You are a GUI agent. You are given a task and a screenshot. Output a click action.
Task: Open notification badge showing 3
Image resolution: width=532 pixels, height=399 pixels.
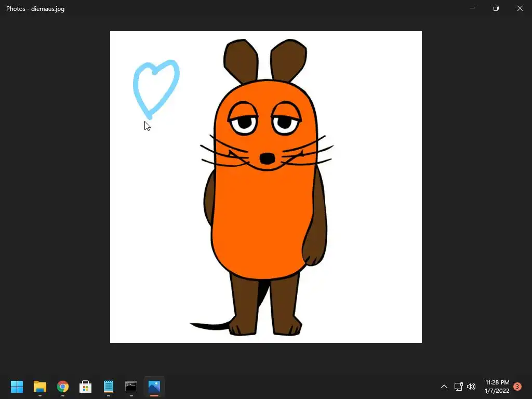coord(517,387)
